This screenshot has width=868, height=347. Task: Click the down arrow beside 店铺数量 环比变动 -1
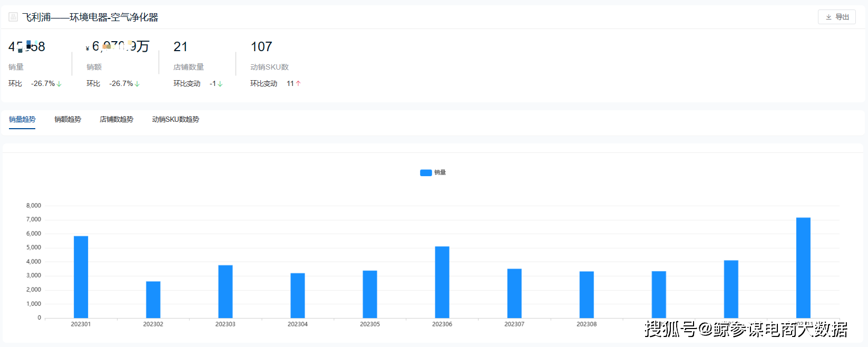(220, 84)
